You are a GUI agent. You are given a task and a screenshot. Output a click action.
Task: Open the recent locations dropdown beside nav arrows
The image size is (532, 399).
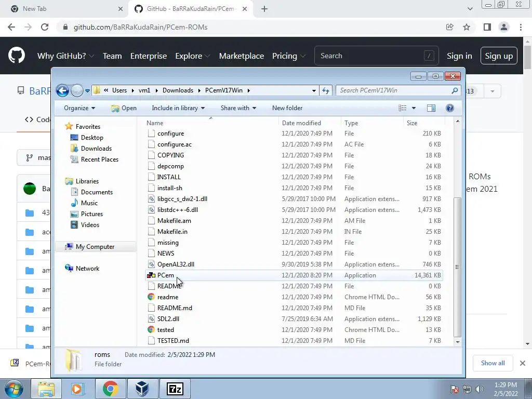click(x=87, y=91)
